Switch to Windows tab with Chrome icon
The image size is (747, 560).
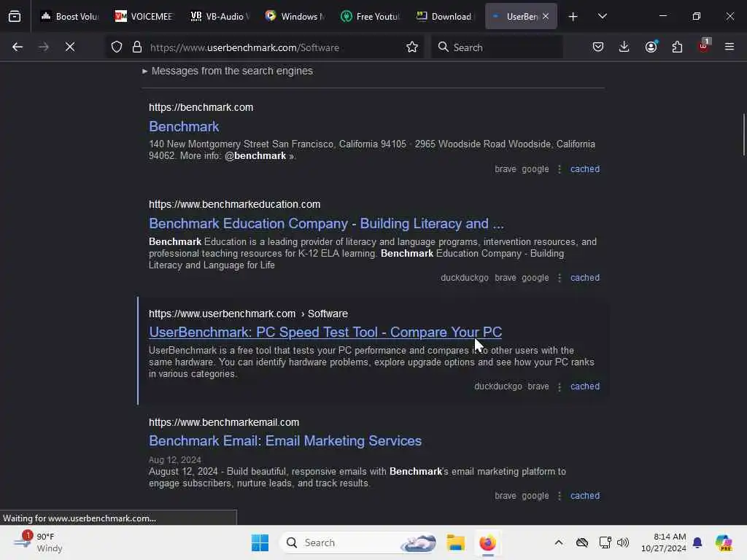(295, 16)
